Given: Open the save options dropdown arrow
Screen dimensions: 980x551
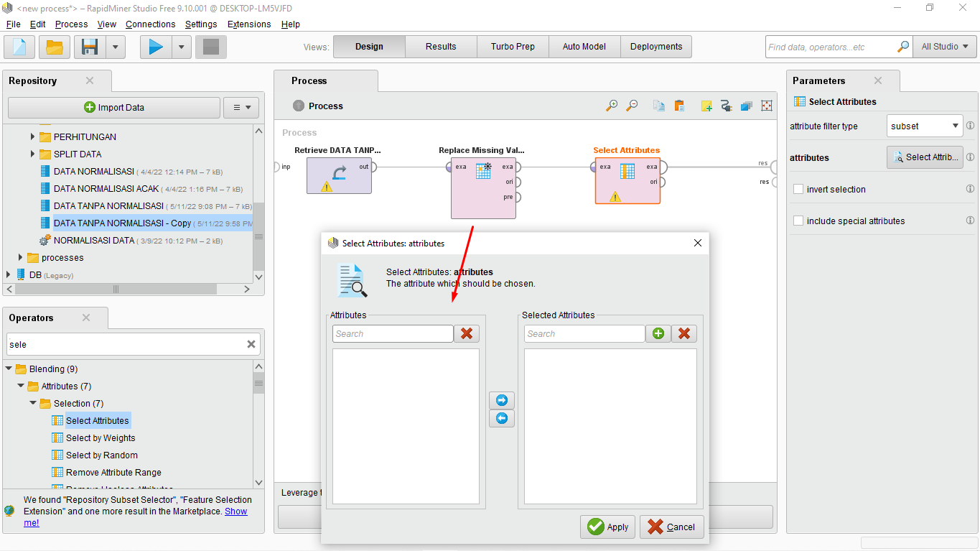Looking at the screenshot, I should 116,47.
